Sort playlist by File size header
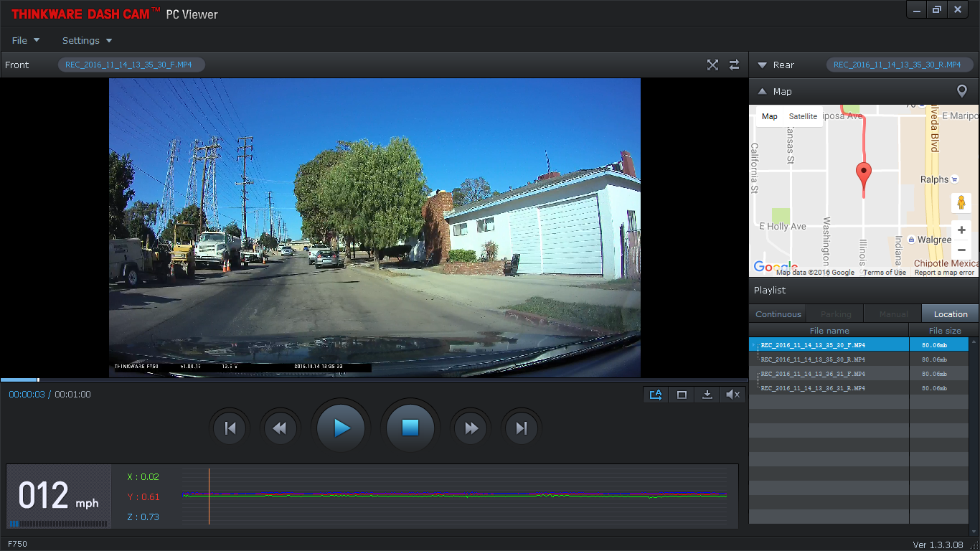This screenshot has height=551, width=980. (944, 331)
